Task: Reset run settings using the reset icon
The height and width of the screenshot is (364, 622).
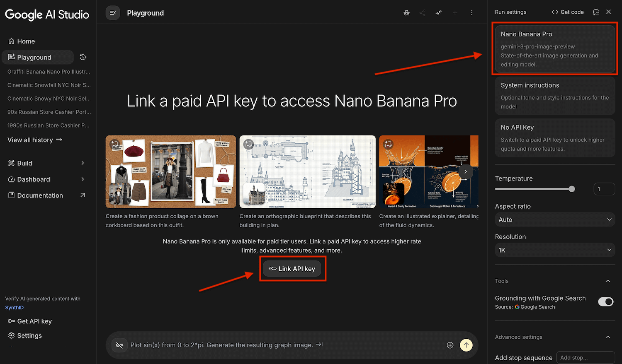Action: tap(596, 12)
